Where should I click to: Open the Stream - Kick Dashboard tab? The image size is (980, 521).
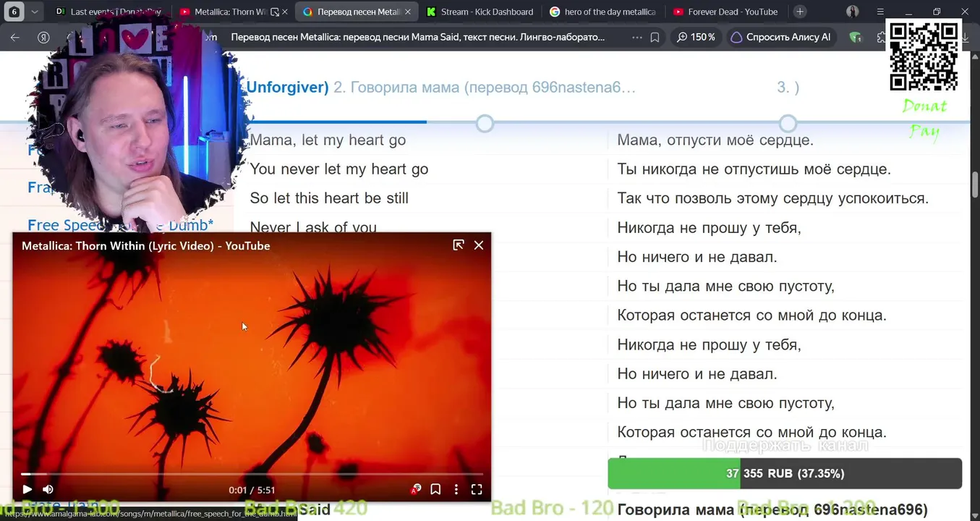(480, 12)
